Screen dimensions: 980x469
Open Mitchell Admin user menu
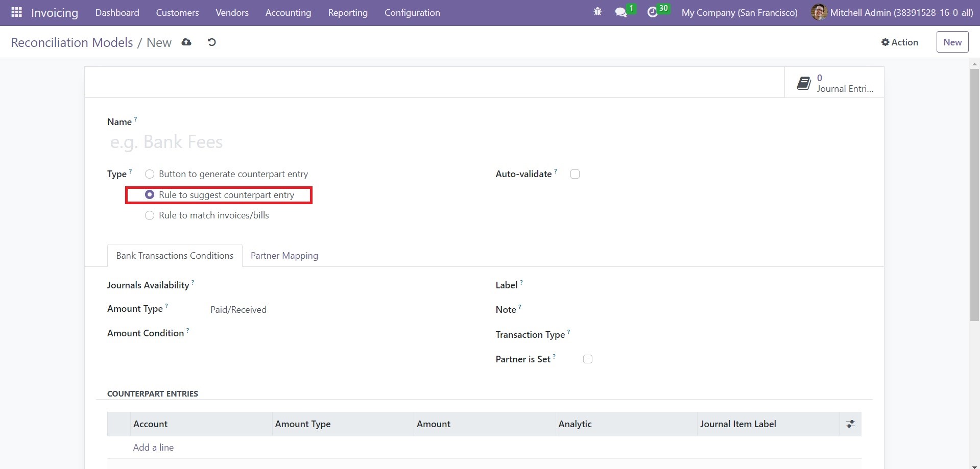coord(892,12)
